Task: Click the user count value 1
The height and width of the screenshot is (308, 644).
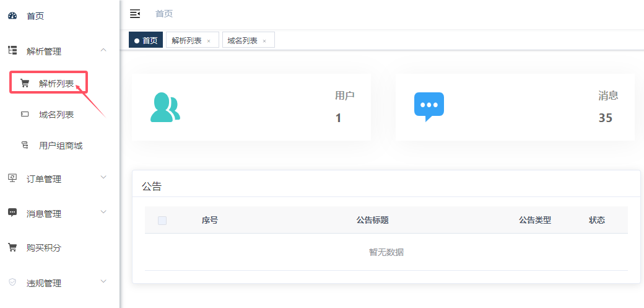Action: (x=338, y=118)
